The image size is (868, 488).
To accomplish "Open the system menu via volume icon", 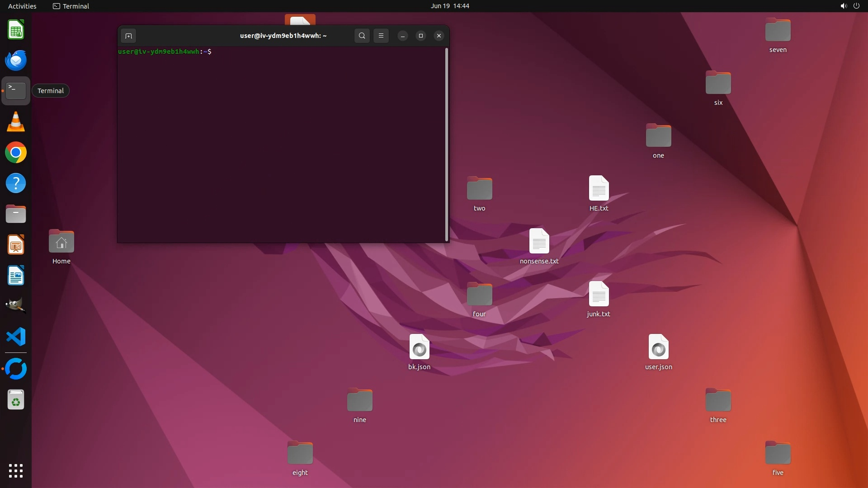I will (843, 6).
